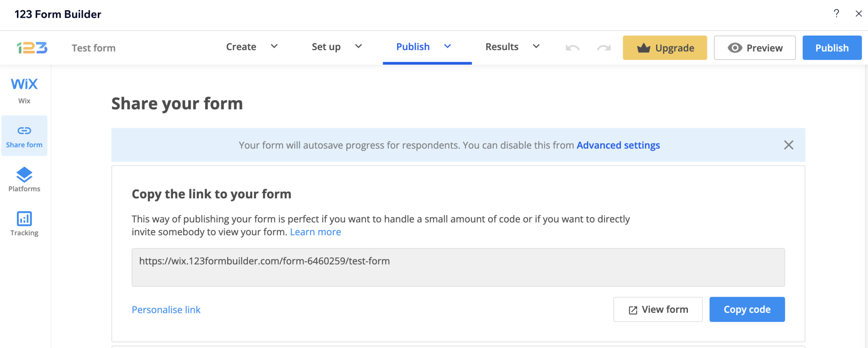The width and height of the screenshot is (868, 348).
Task: Expand the Results menu chevron
Action: 536,46
